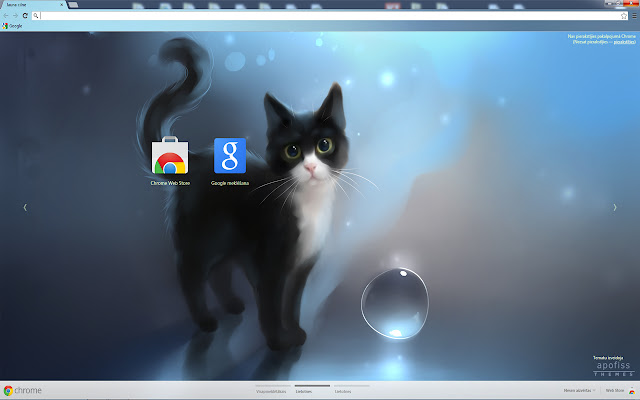
Task: Click the search icon in the address bar
Action: pos(36,16)
